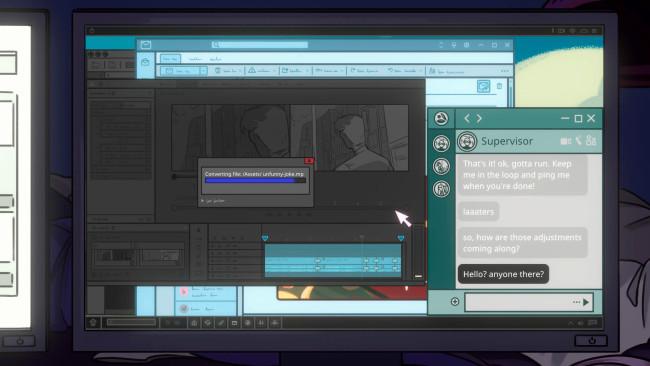The image size is (650, 366).
Task: Open the group options icon beside Supervisor
Action: 591,141
